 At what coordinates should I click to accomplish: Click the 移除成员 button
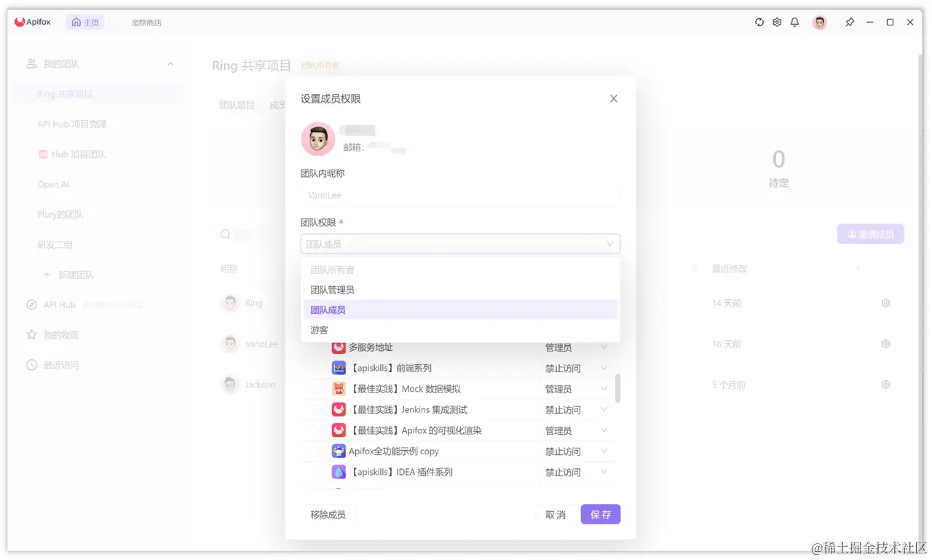(x=326, y=514)
